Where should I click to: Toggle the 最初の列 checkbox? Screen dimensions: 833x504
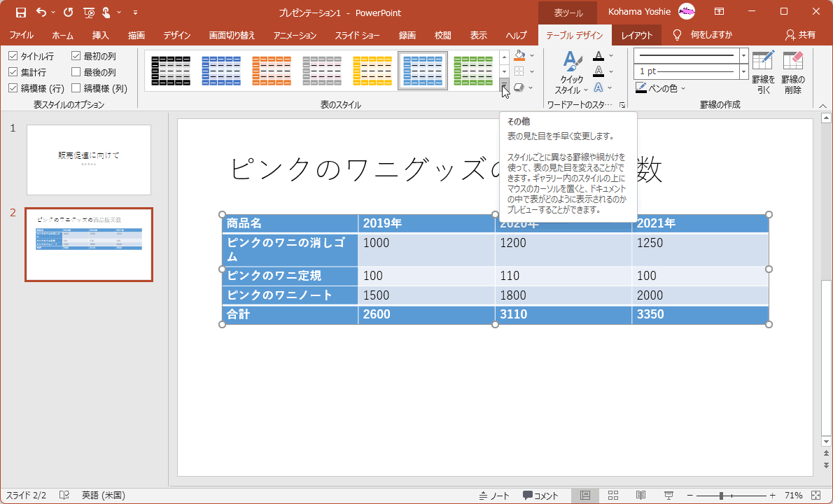coord(76,56)
